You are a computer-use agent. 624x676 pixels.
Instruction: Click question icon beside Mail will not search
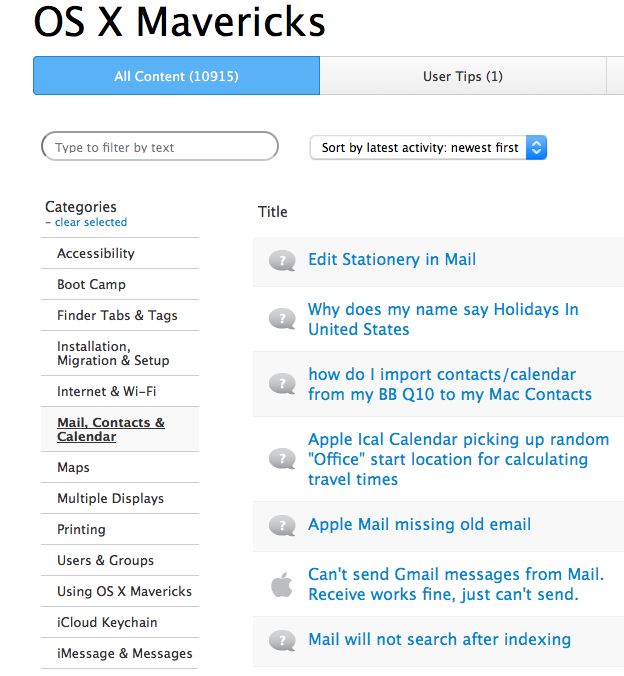(282, 641)
